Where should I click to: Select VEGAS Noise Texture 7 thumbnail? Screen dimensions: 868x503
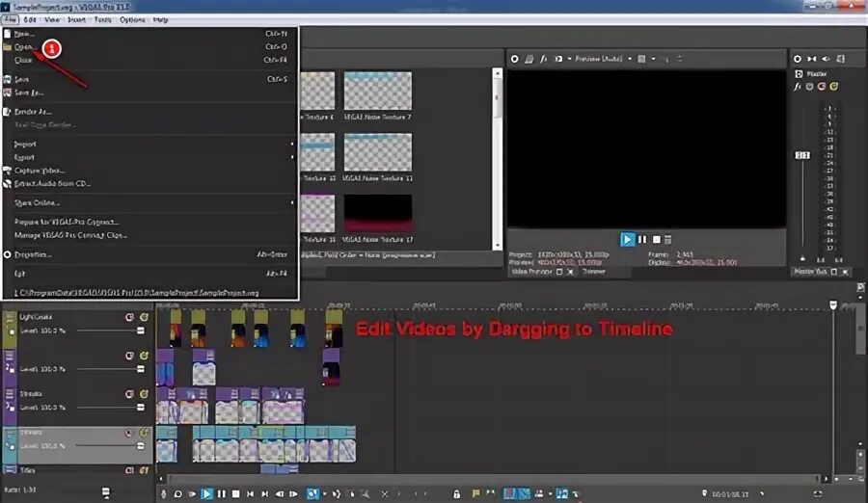tap(377, 91)
